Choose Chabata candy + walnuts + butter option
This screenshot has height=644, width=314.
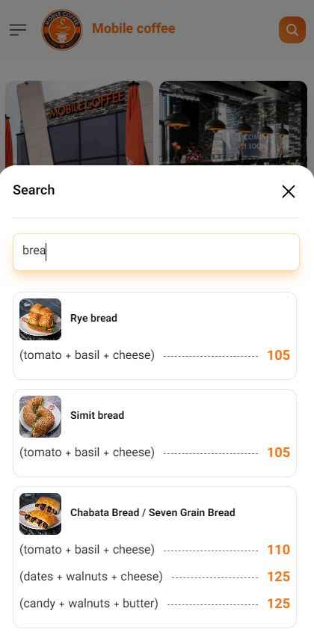(x=155, y=604)
